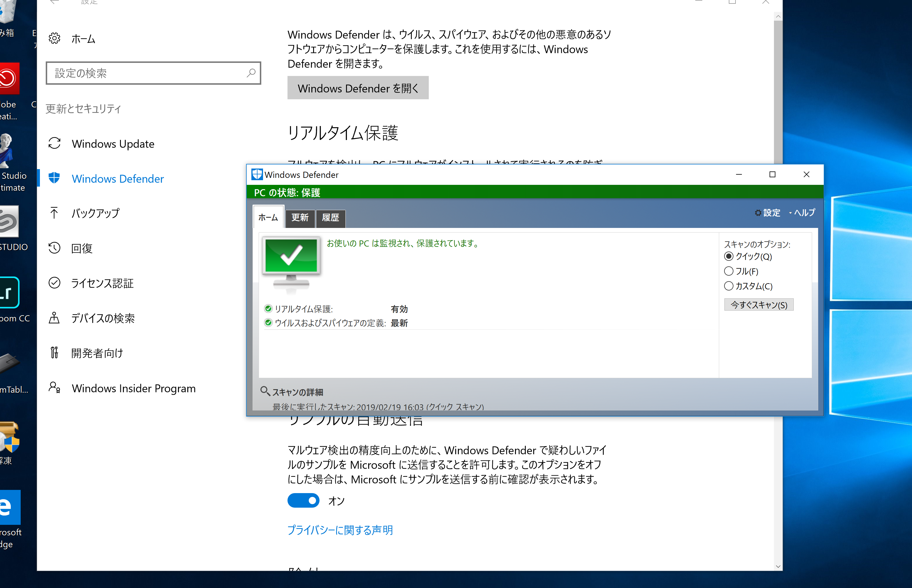Click the Home gear icon in Settings

[x=54, y=38]
